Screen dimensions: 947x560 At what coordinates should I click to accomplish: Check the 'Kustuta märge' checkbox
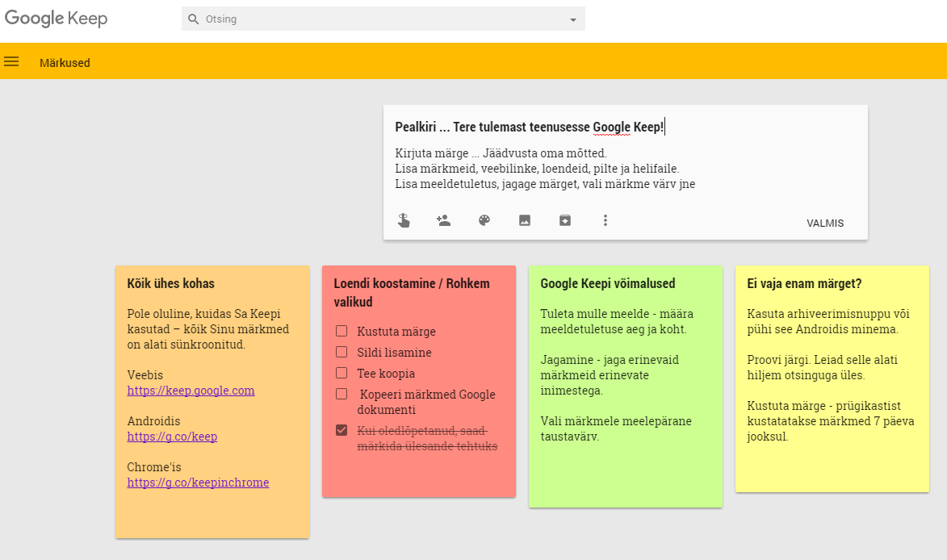[342, 331]
